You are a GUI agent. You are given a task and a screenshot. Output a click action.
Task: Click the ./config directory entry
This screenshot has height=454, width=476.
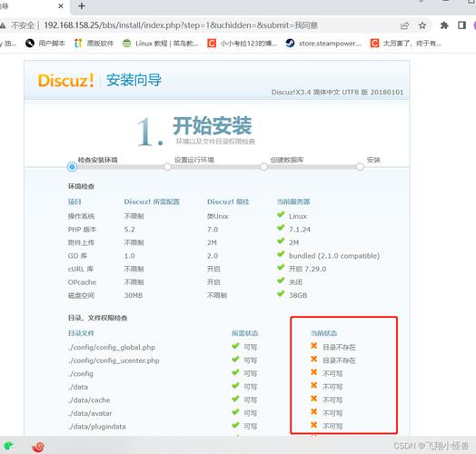pyautogui.click(x=81, y=373)
